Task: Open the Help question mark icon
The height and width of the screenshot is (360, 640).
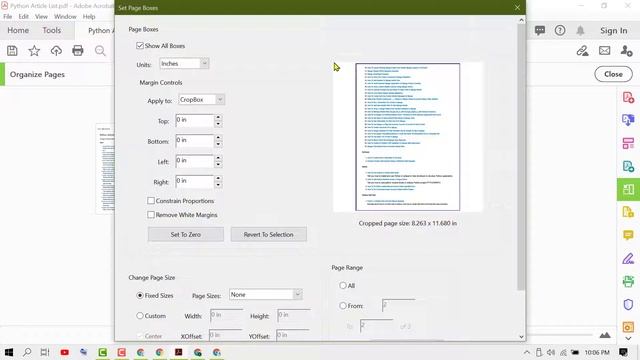Action: pos(560,31)
